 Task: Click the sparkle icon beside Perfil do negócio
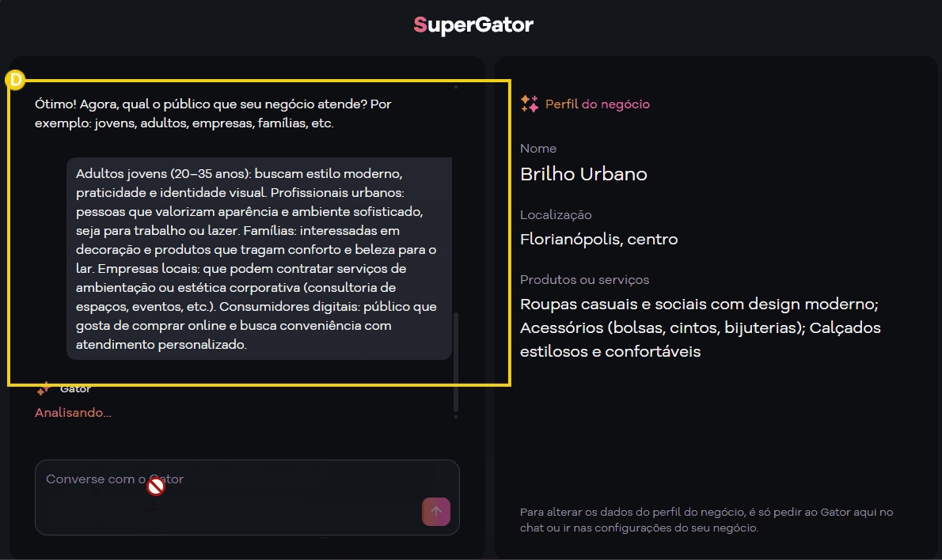point(530,104)
